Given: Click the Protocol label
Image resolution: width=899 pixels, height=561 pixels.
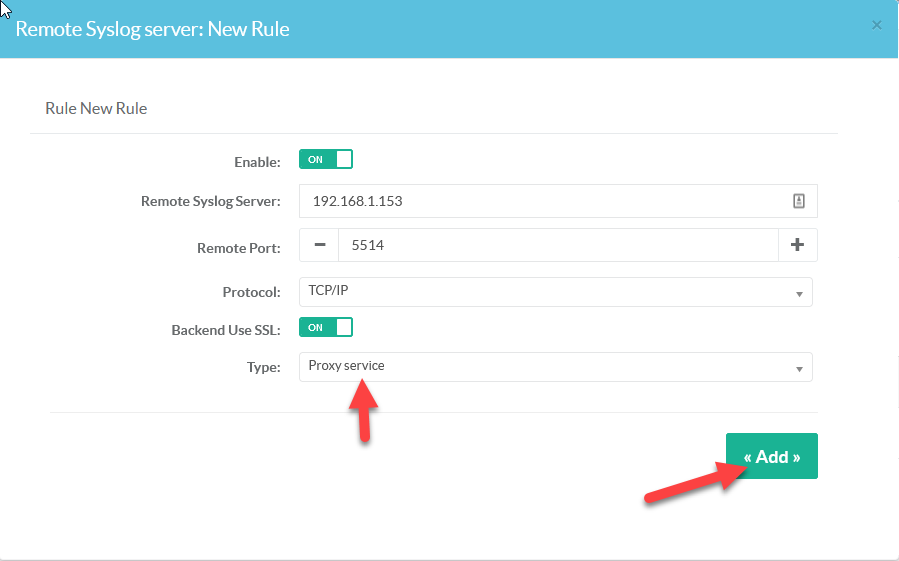Looking at the screenshot, I should [x=251, y=293].
